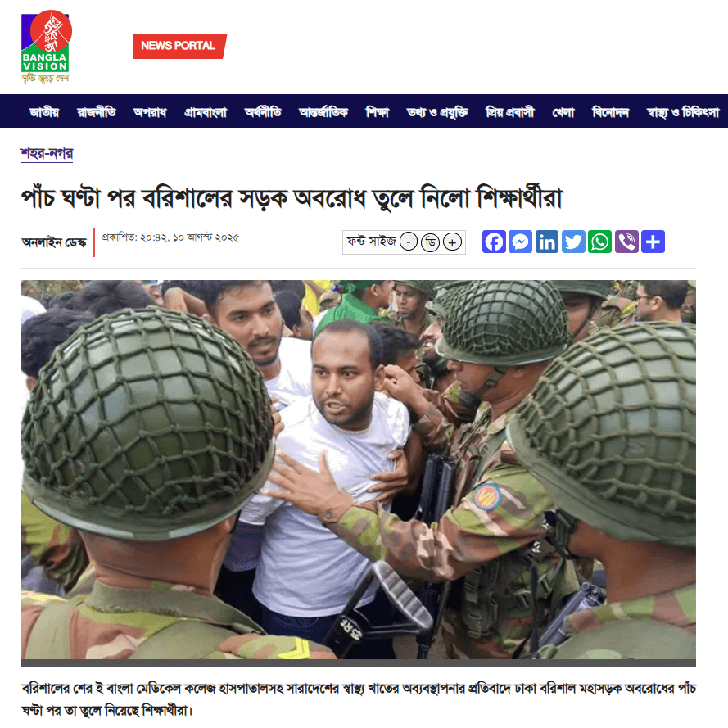Share article on Twitter
Viewport: 728px width, 728px height.
pyautogui.click(x=573, y=242)
